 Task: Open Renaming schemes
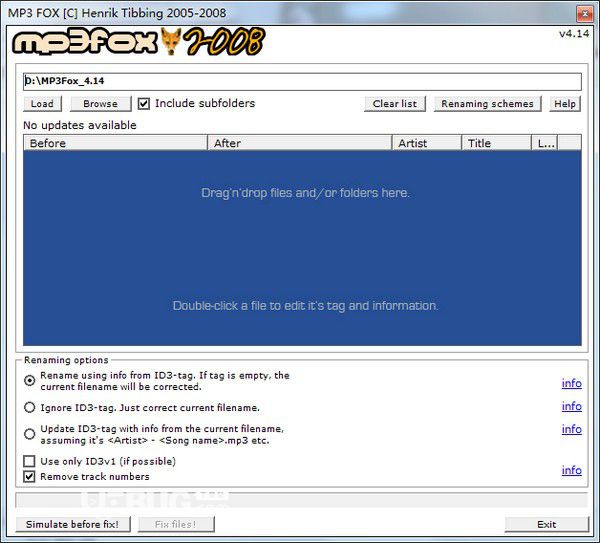487,104
